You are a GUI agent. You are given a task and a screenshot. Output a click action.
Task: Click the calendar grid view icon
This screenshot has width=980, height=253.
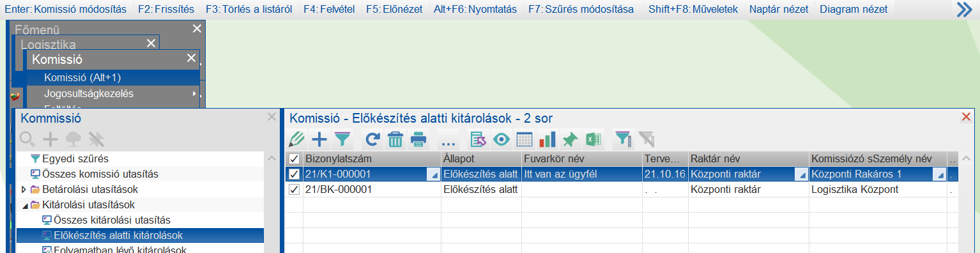(524, 139)
